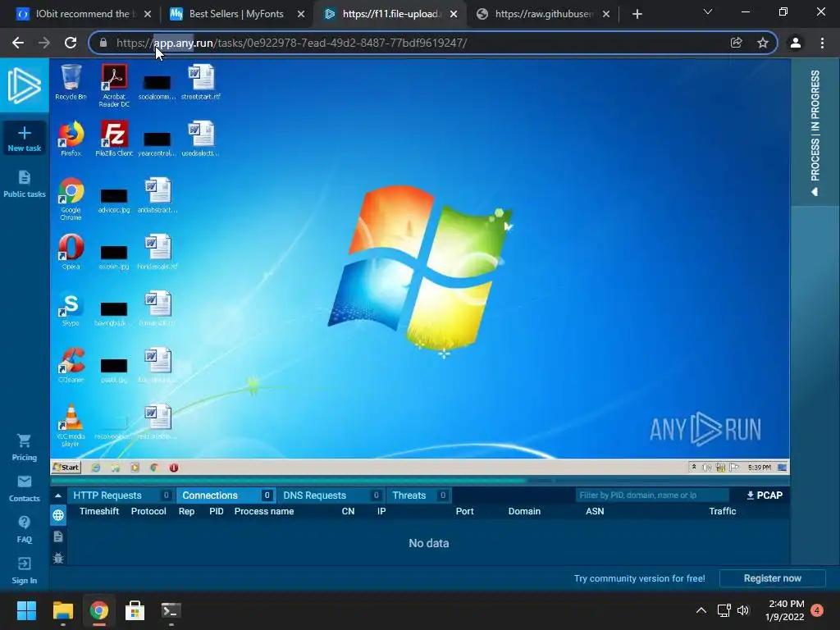The height and width of the screenshot is (630, 840).
Task: Open a new browser tab
Action: 637,14
